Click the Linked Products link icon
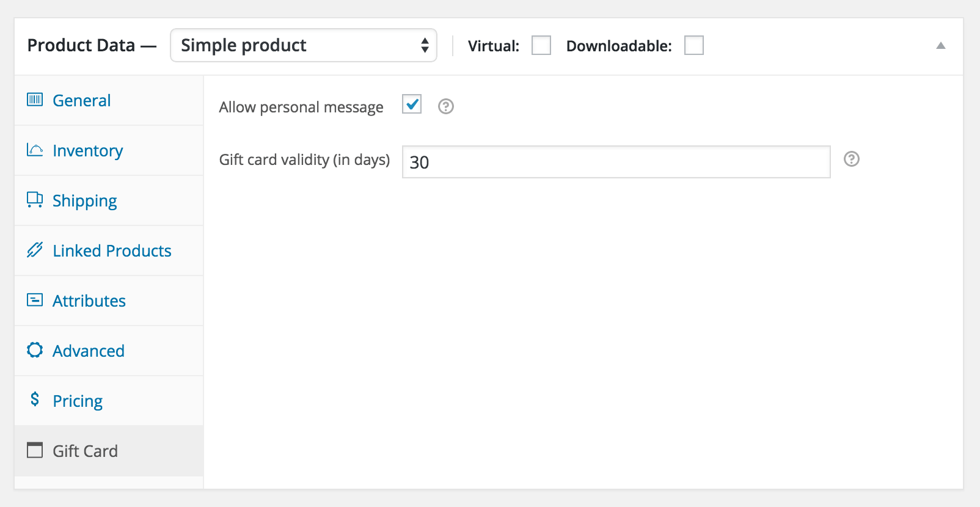Screen dimensions: 980x507 tap(35, 250)
